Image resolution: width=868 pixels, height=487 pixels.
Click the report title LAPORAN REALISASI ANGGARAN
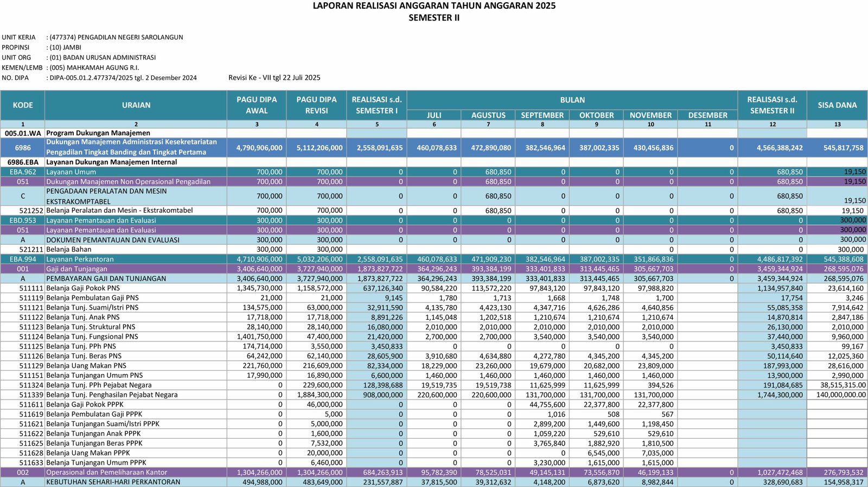point(434,6)
